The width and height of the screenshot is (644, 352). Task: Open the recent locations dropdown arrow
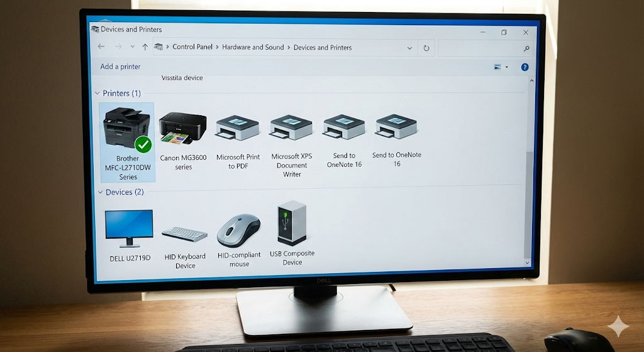coord(132,47)
